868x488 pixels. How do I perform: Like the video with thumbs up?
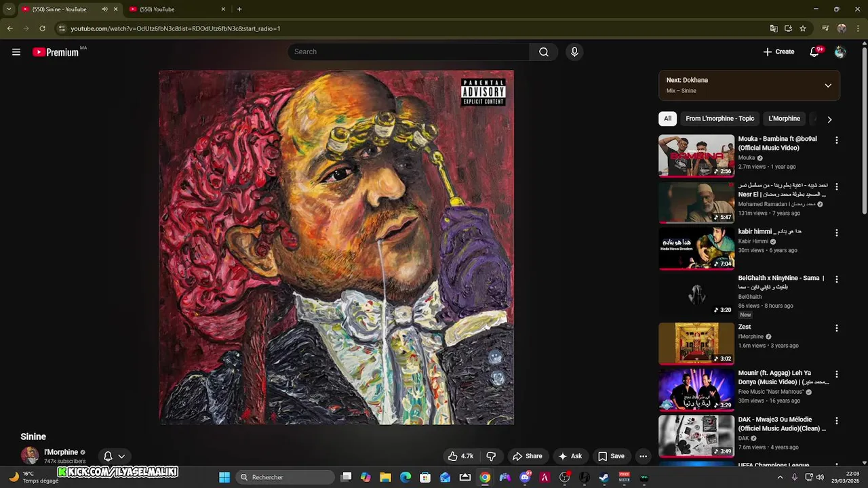(460, 456)
